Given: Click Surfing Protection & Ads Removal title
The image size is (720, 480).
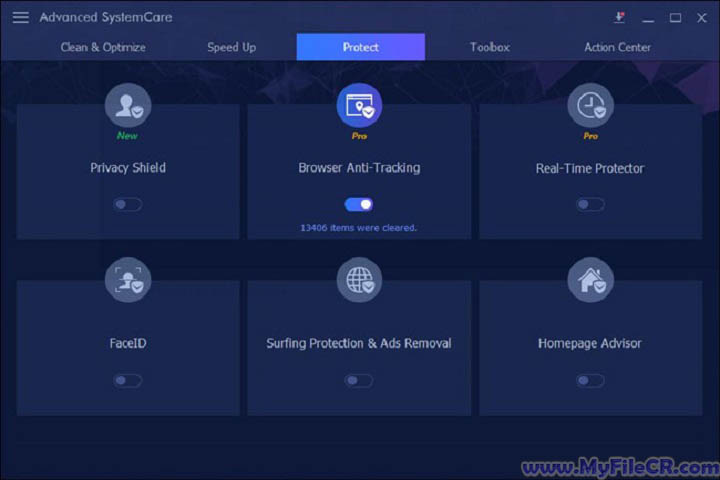Looking at the screenshot, I should pos(359,344).
